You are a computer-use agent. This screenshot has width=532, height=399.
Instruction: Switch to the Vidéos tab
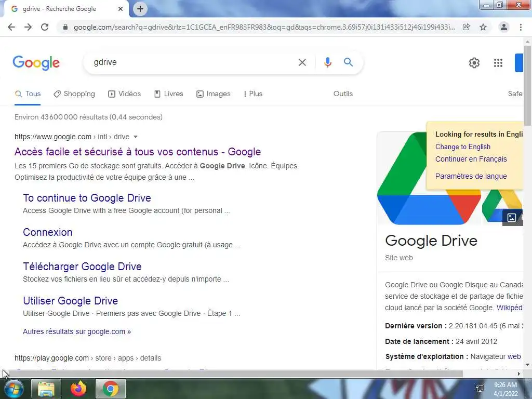[125, 94]
